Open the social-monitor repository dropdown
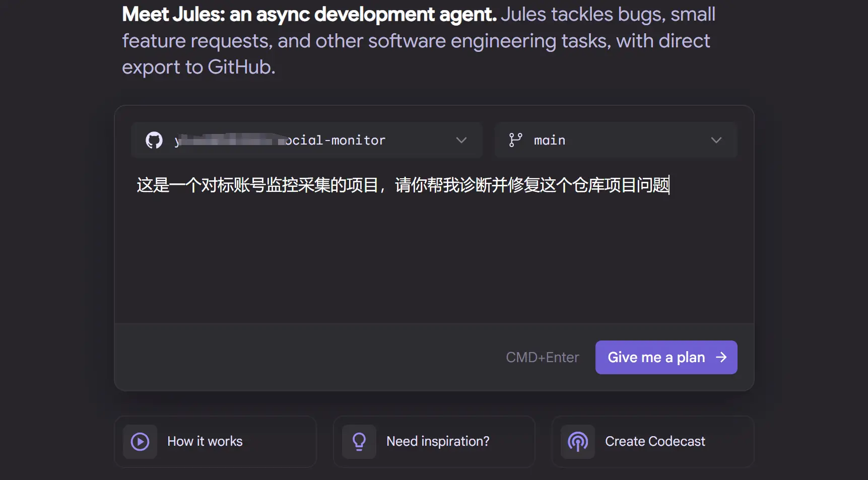This screenshot has width=868, height=480. (307, 140)
